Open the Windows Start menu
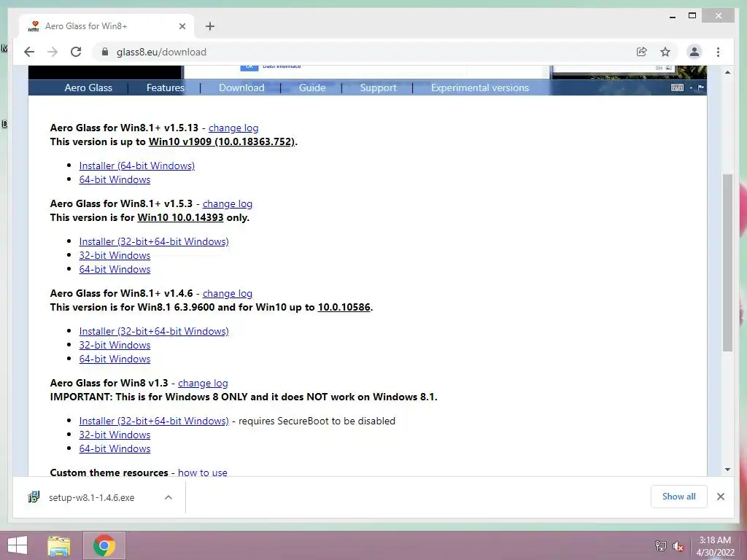Viewport: 747px width, 560px height. [18, 545]
